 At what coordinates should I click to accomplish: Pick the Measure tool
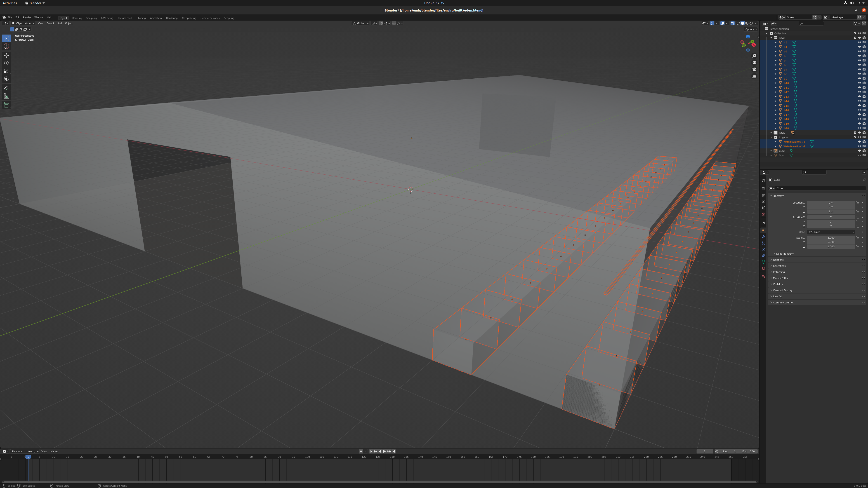pyautogui.click(x=6, y=96)
